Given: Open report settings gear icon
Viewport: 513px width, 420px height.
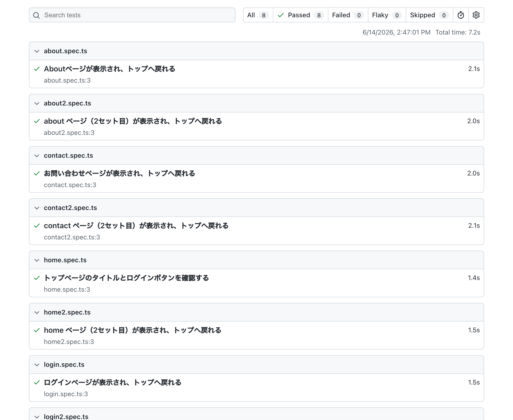Looking at the screenshot, I should coord(476,15).
